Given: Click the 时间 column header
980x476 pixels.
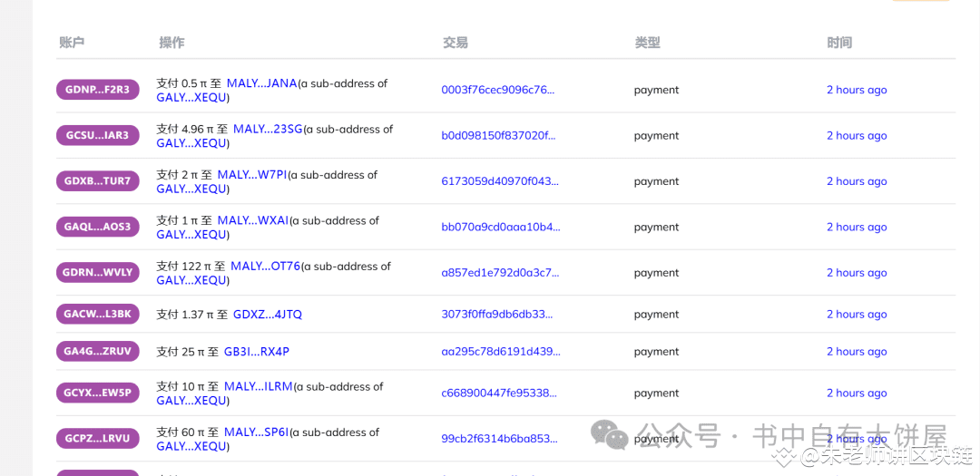Looking at the screenshot, I should 839,43.
